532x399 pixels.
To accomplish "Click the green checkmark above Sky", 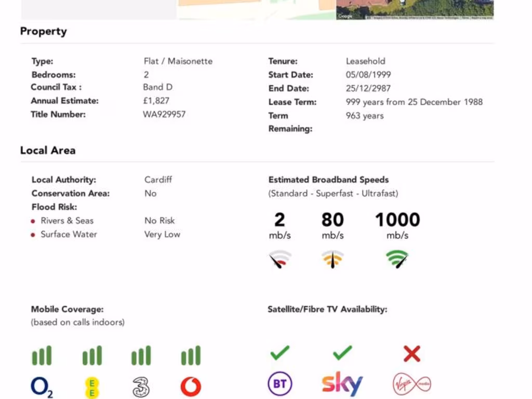I will [x=342, y=353].
